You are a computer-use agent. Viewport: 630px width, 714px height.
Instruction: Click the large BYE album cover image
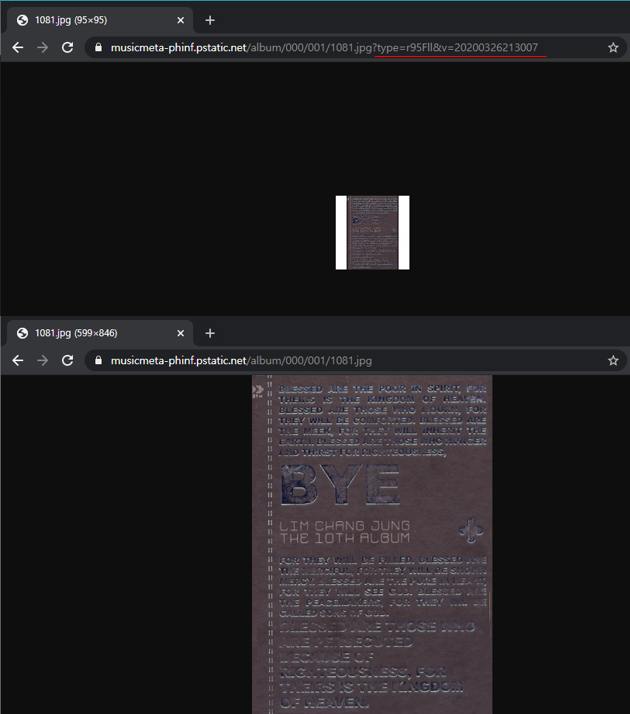point(372,544)
